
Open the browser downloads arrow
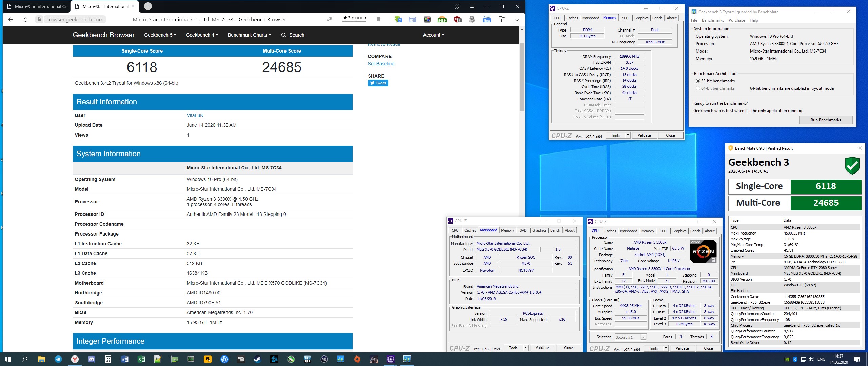pyautogui.click(x=517, y=19)
